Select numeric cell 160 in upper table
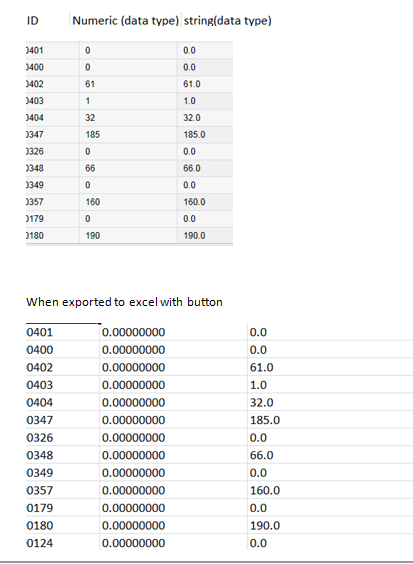Viewport: 413px width, 564px height. click(92, 202)
